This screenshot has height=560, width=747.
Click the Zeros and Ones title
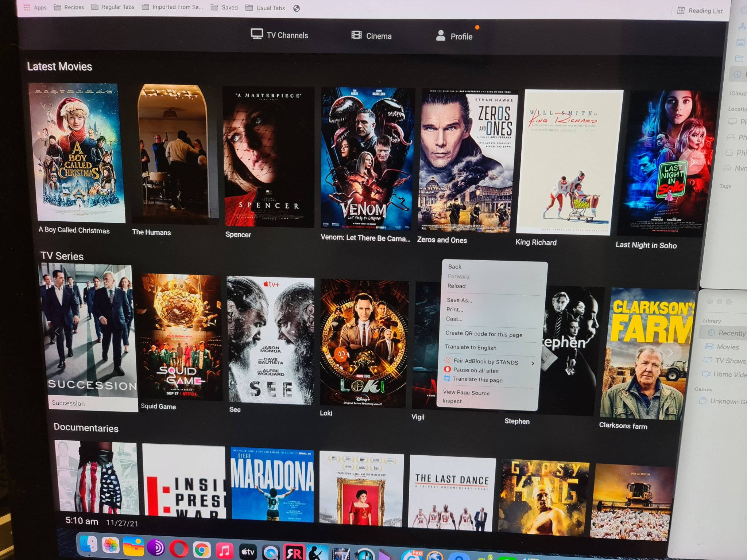pos(442,240)
